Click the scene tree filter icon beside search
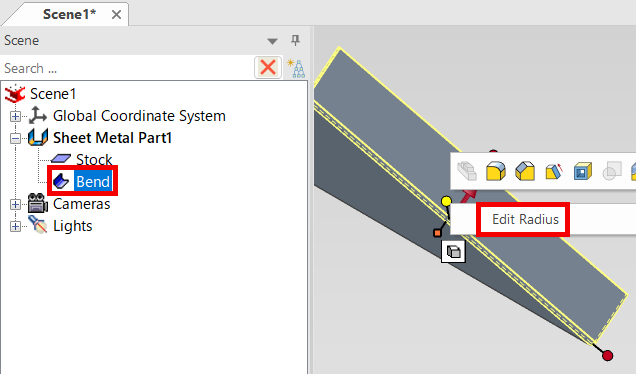 pyautogui.click(x=296, y=68)
